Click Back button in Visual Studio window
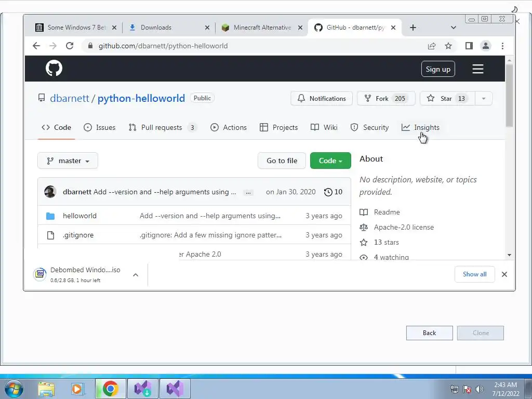The width and height of the screenshot is (532, 399). point(429,333)
